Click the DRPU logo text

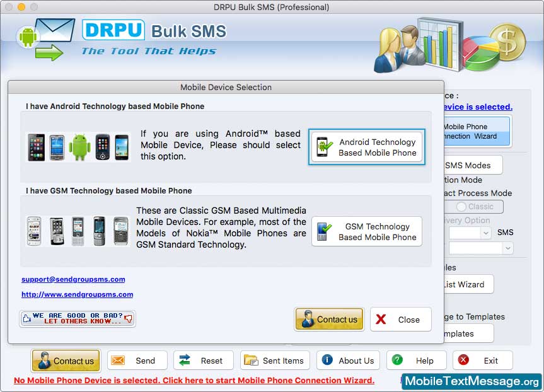113,30
